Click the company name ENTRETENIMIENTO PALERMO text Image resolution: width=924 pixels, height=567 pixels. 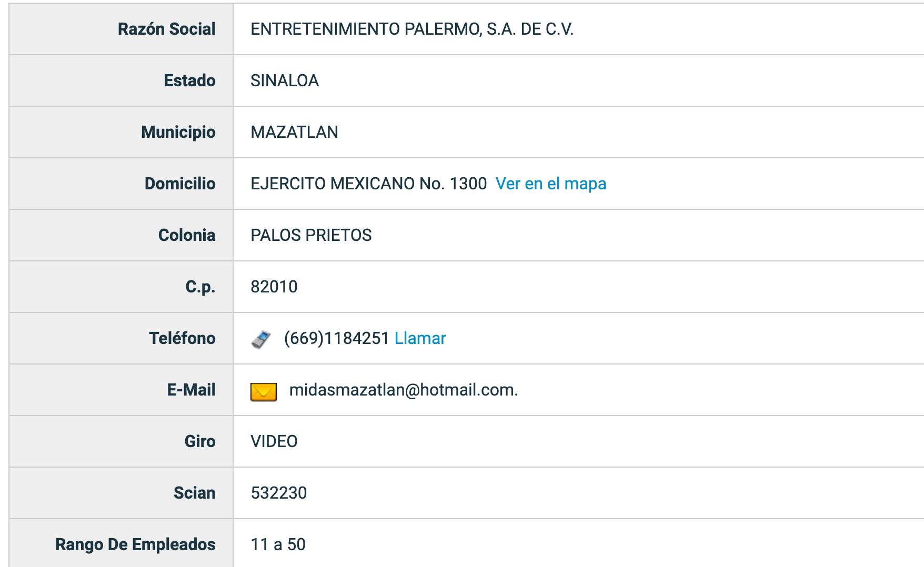411,29
